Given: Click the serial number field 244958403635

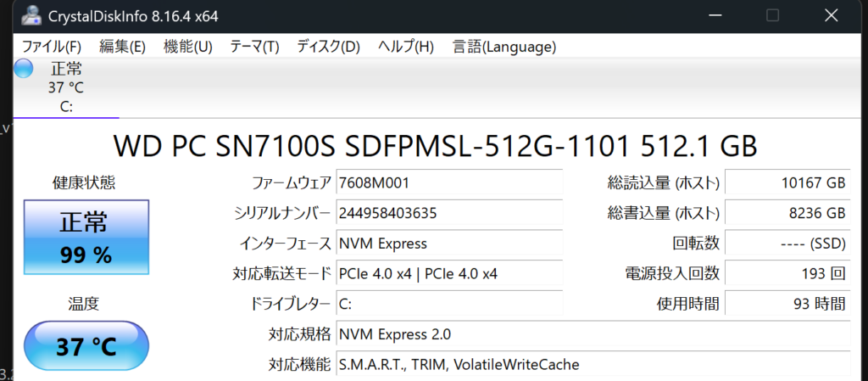Looking at the screenshot, I should click(449, 213).
